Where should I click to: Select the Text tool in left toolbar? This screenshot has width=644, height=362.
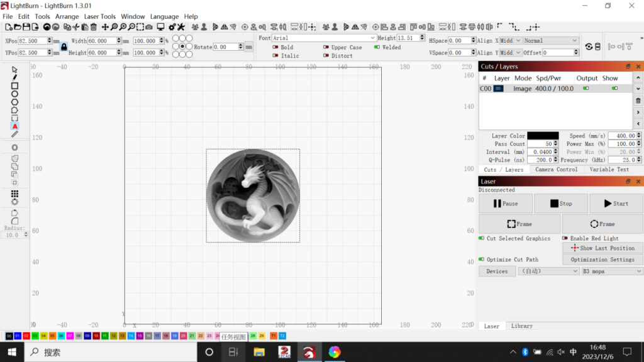tap(15, 126)
